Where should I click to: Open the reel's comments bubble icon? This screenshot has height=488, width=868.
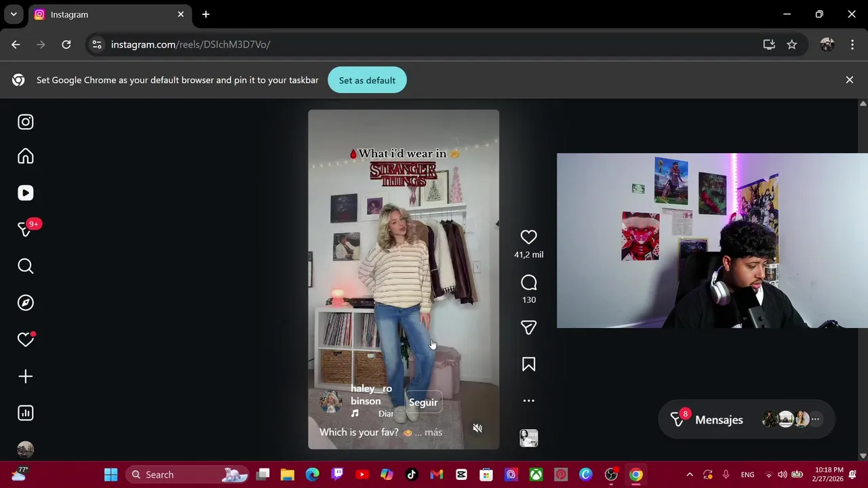(x=528, y=283)
